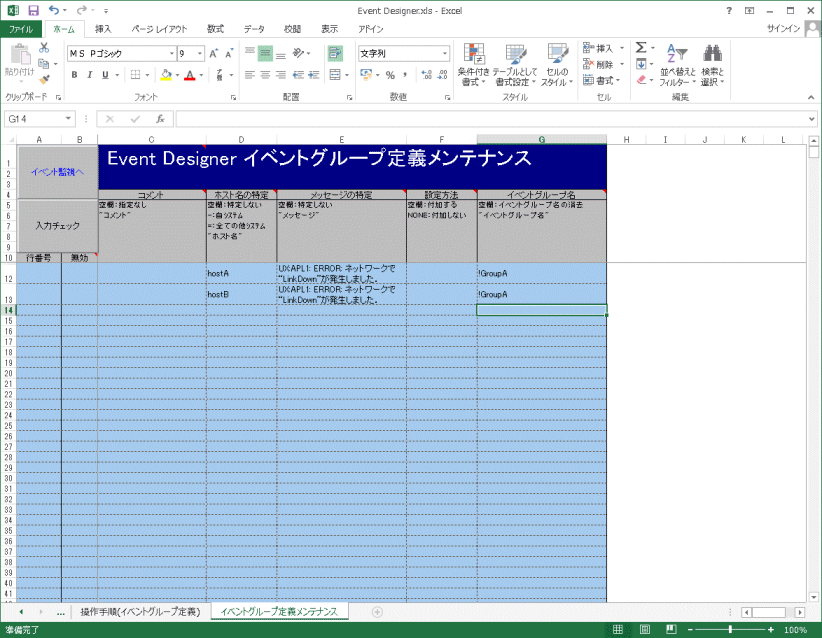The height and width of the screenshot is (638, 822).
Task: Expand the Name Box dropdown
Action: tap(68, 119)
